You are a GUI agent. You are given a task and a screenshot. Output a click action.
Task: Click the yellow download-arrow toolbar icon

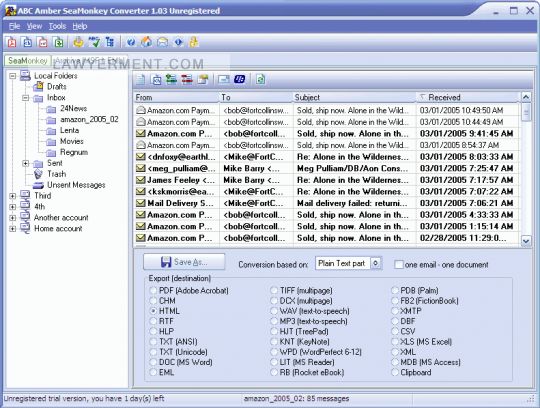click(79, 42)
